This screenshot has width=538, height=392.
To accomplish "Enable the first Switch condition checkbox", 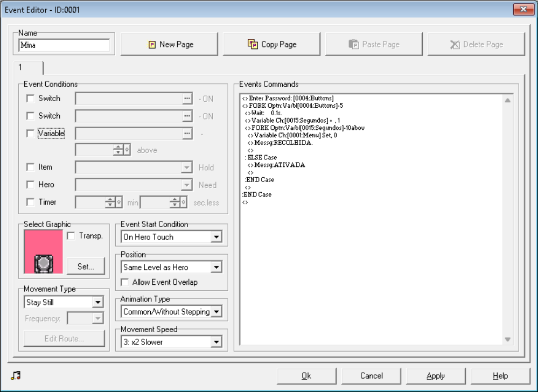I will [x=31, y=99].
